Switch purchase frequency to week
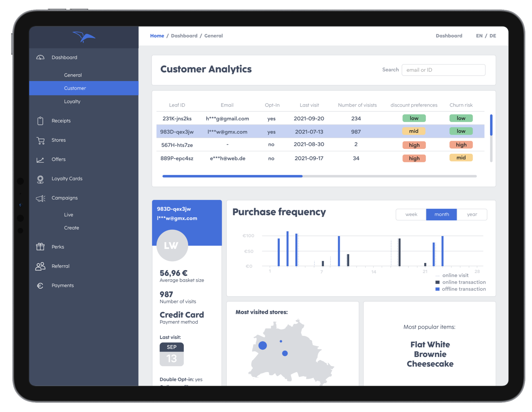The width and height of the screenshot is (532, 412). (x=411, y=214)
